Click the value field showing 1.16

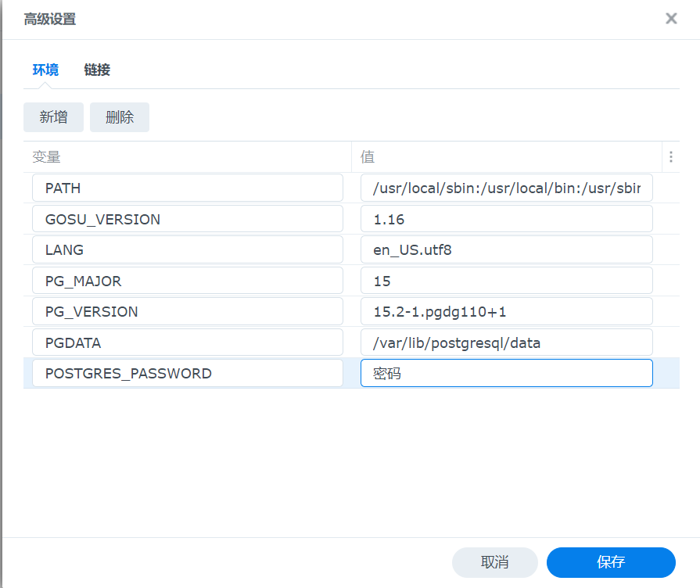pyautogui.click(x=506, y=219)
